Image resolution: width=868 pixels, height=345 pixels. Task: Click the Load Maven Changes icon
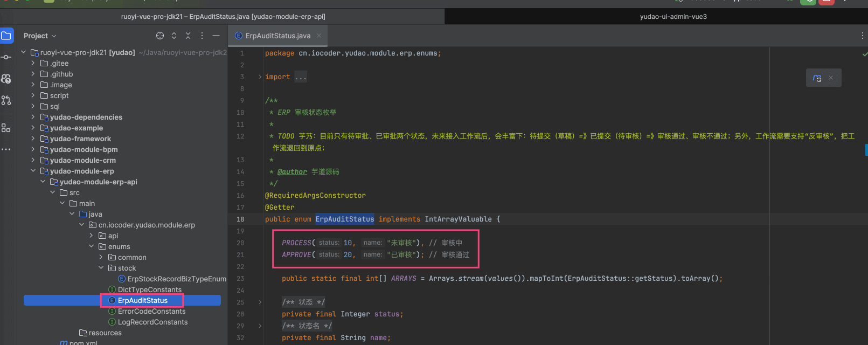(x=817, y=78)
